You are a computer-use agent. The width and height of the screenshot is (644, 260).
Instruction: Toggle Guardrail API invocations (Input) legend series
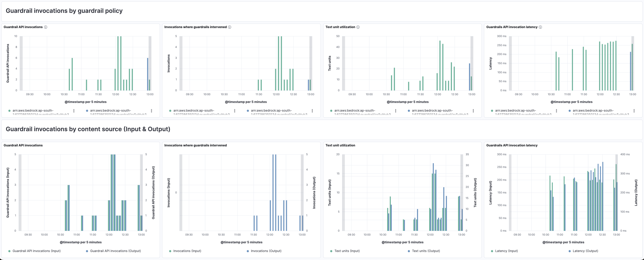(x=36, y=251)
